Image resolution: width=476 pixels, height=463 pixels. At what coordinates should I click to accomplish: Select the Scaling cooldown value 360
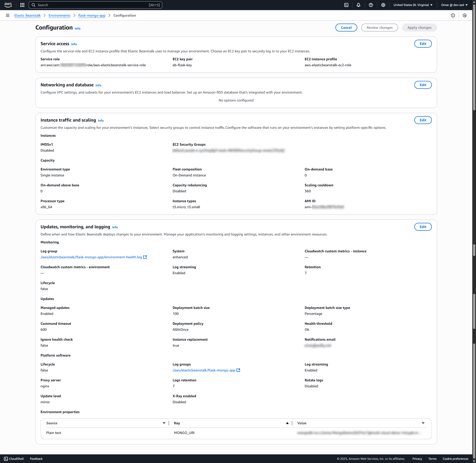308,191
